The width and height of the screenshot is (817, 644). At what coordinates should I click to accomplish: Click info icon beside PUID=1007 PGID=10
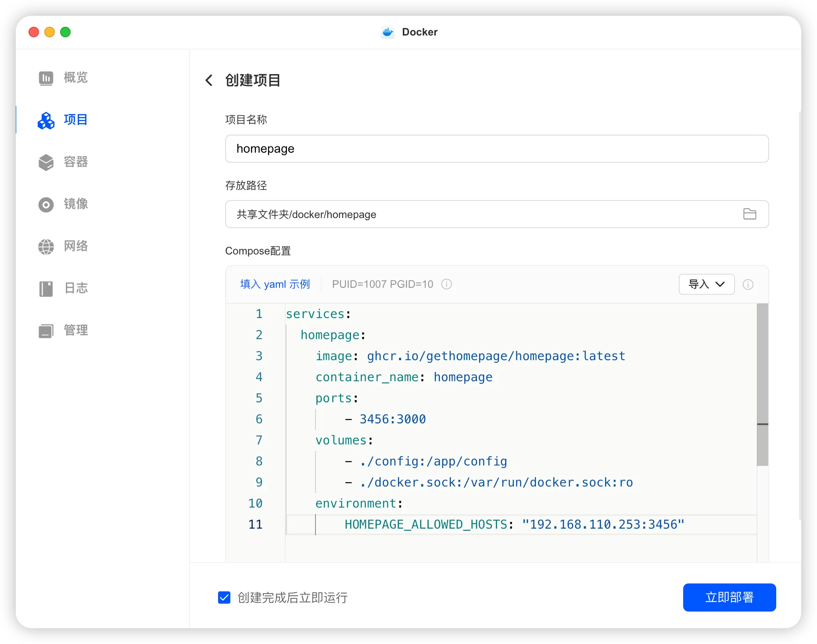pyautogui.click(x=446, y=284)
